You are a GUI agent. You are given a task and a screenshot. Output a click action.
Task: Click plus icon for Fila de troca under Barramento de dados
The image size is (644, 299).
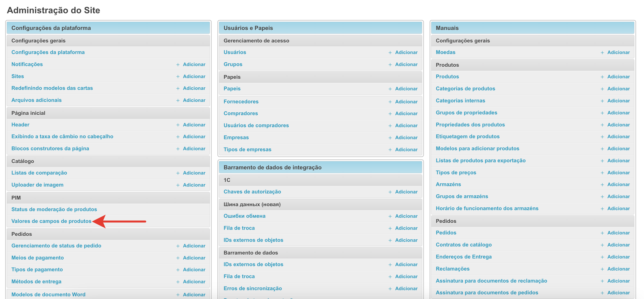pos(390,277)
